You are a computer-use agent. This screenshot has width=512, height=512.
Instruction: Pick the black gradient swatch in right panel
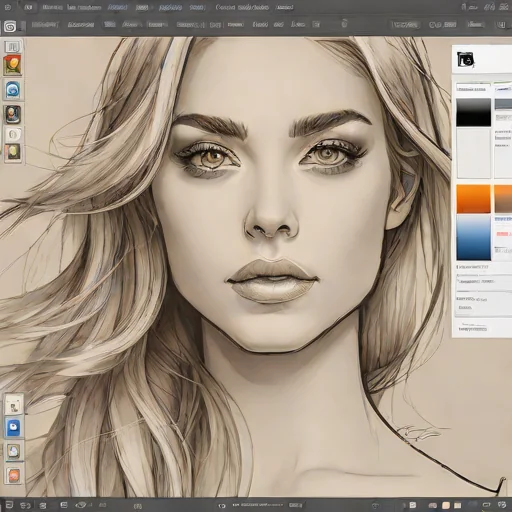pyautogui.click(x=473, y=112)
